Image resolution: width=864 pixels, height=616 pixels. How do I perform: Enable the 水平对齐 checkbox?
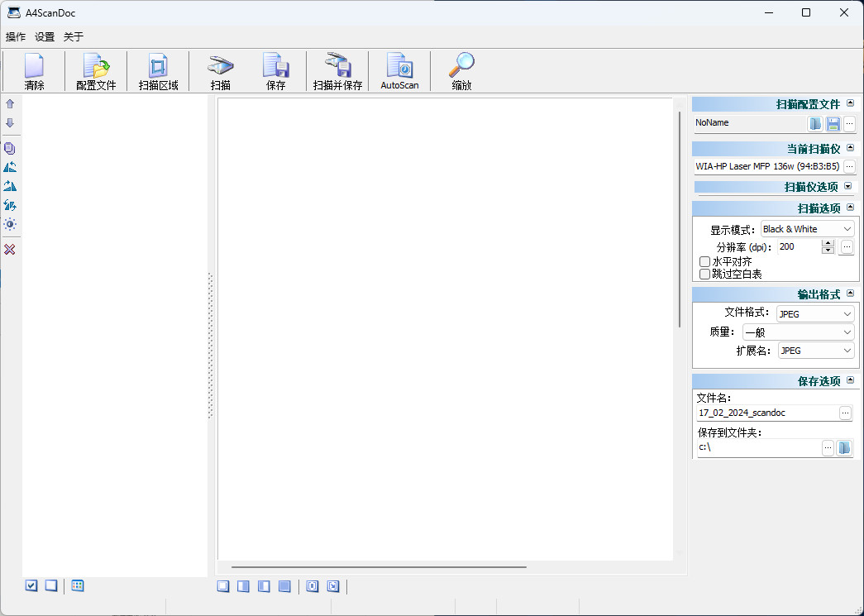pos(704,262)
